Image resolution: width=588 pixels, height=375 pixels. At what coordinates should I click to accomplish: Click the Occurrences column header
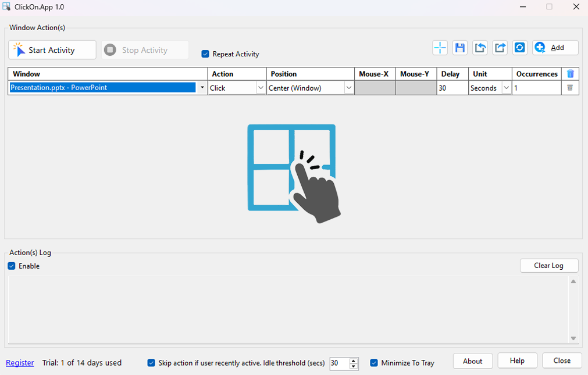[x=537, y=74]
